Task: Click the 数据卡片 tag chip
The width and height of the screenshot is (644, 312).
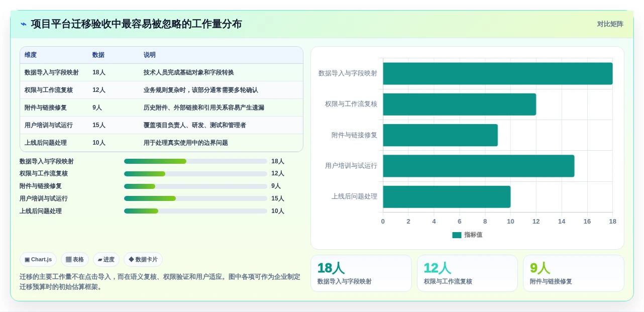Action: [x=143, y=260]
